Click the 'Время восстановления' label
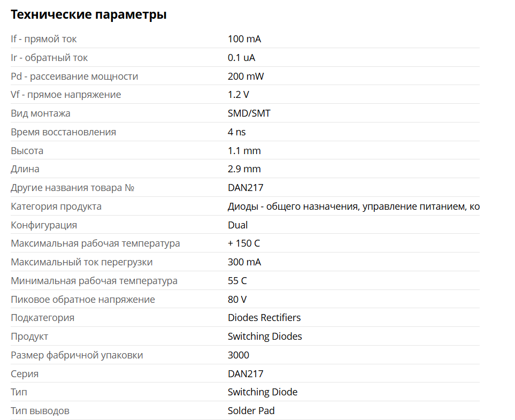Viewport: 515px width, 420px height. (x=63, y=132)
